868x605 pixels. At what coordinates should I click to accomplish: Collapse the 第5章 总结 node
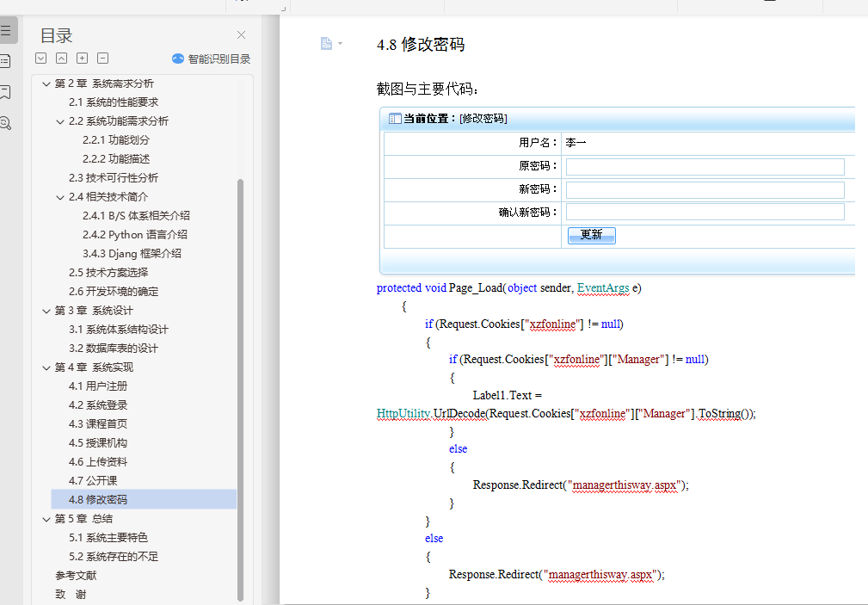point(46,519)
